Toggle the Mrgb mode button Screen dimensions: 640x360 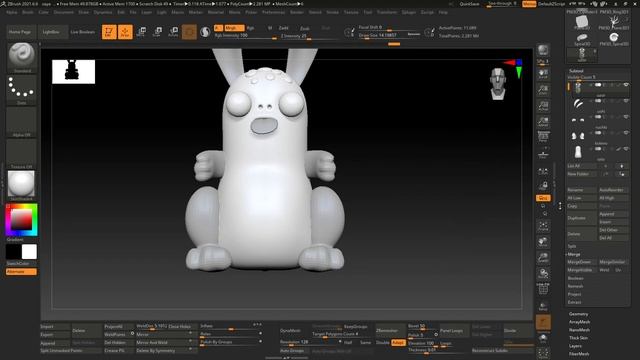pos(234,28)
